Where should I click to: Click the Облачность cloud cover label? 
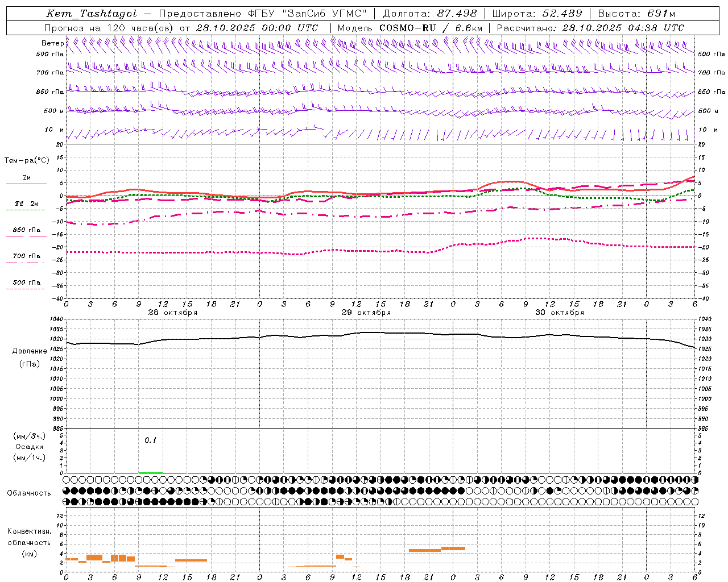tap(29, 493)
